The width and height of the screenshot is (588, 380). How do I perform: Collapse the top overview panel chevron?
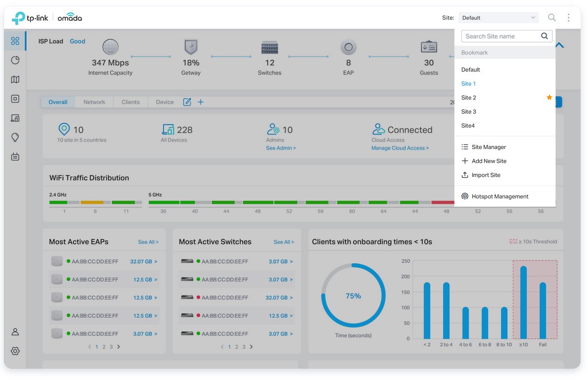(560, 46)
